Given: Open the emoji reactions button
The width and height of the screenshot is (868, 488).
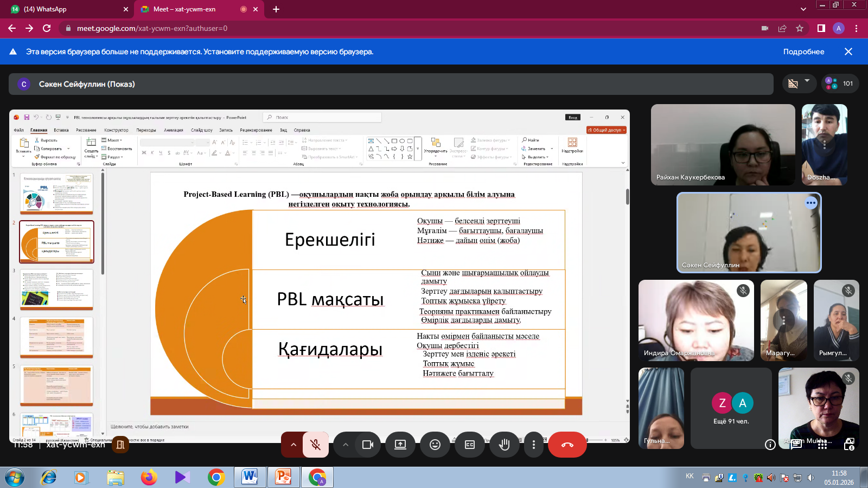Looking at the screenshot, I should tap(435, 445).
